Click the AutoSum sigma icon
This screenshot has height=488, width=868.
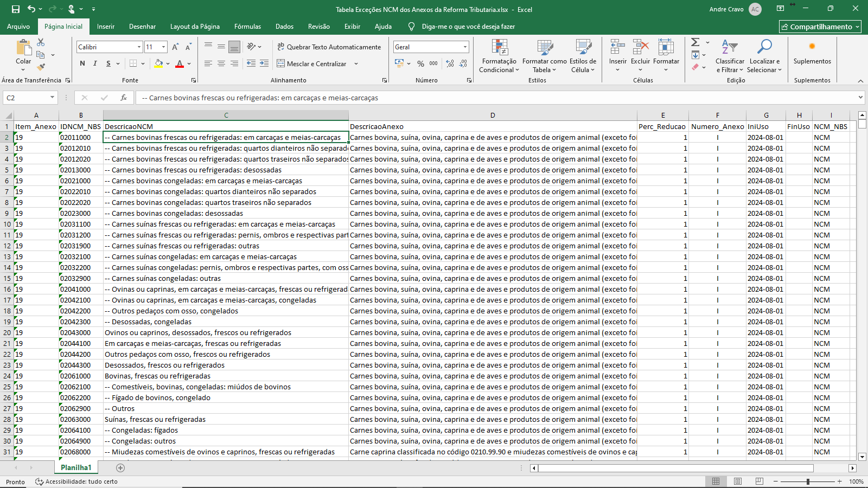[695, 42]
